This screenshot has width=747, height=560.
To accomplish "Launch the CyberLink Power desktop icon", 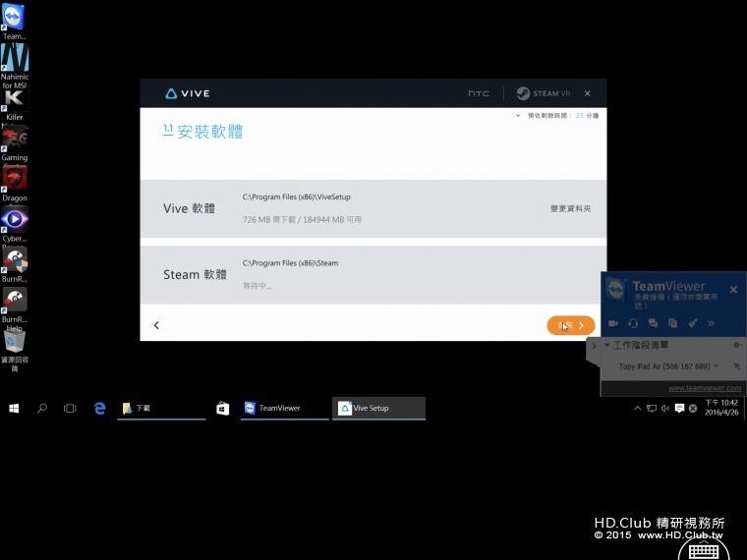I will click(x=15, y=224).
